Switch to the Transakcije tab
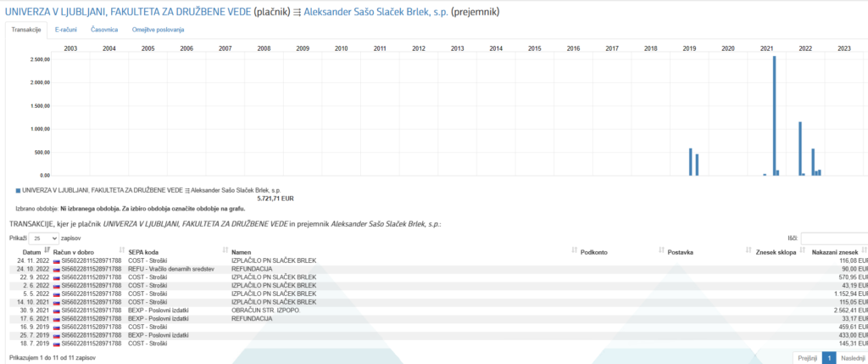 coord(26,30)
